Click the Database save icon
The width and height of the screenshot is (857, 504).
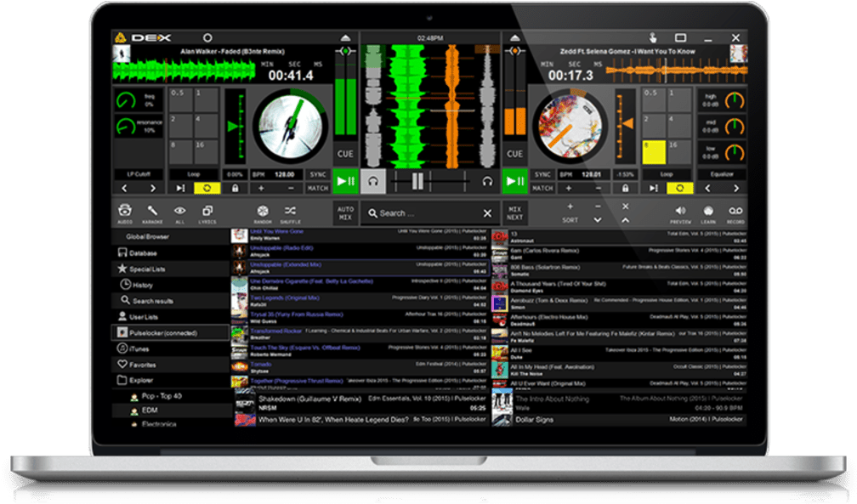(x=122, y=252)
